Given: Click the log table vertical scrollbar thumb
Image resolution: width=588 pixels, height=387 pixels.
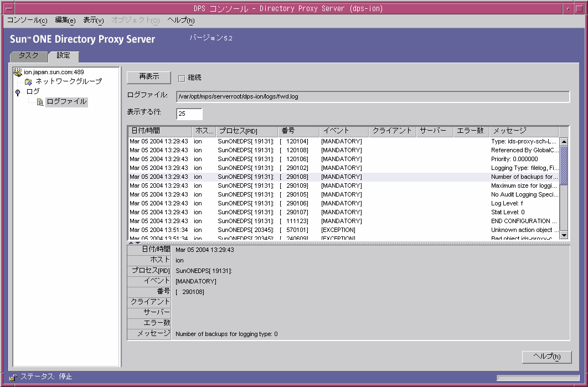Looking at the screenshot, I should click(x=564, y=166).
